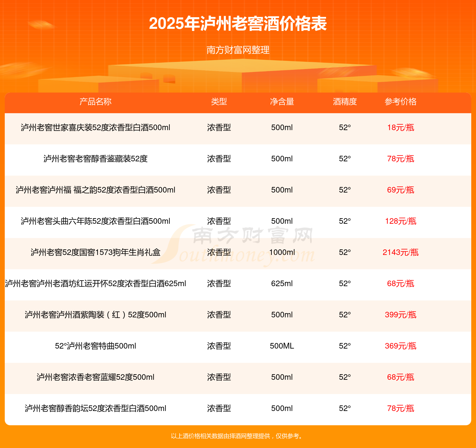This screenshot has height=448, width=476.
Task: Click product name "泸州老窖老窖醇香鉴藏装52度"
Action: [95, 159]
